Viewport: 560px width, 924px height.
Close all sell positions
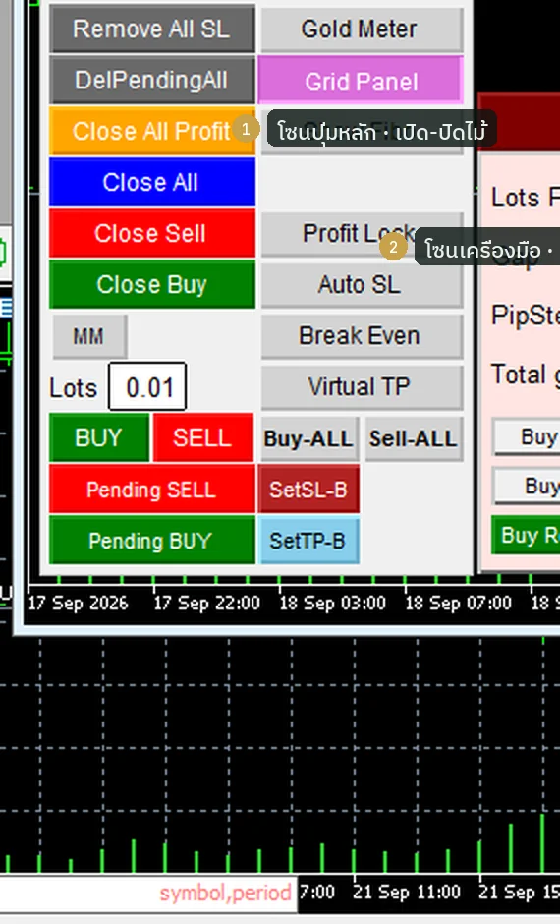coord(152,233)
